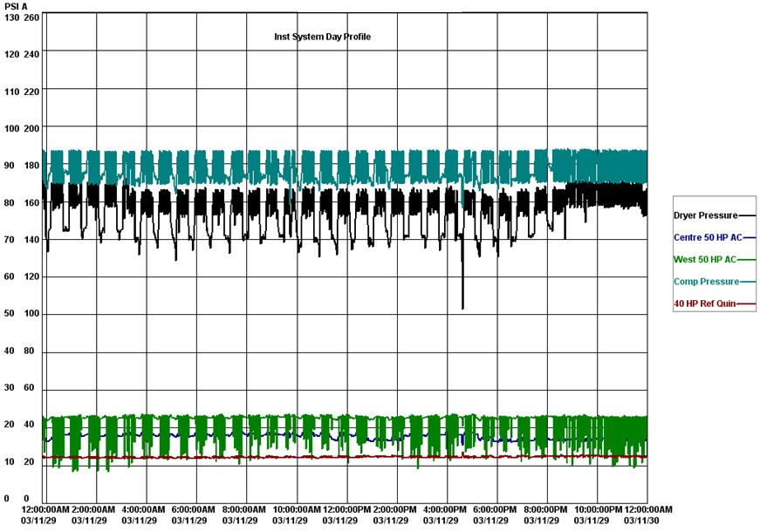Screen dimensions: 760x532
Task: Click the '30 60' y-axis label
Action: coord(19,387)
